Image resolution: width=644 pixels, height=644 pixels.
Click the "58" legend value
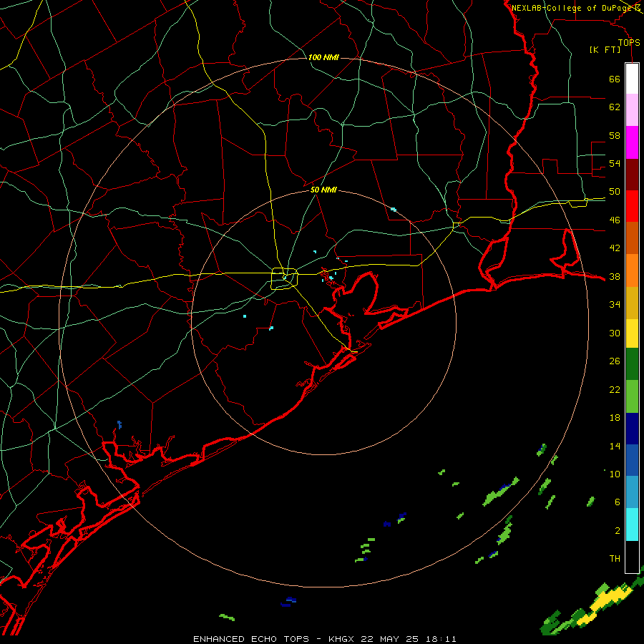point(615,135)
